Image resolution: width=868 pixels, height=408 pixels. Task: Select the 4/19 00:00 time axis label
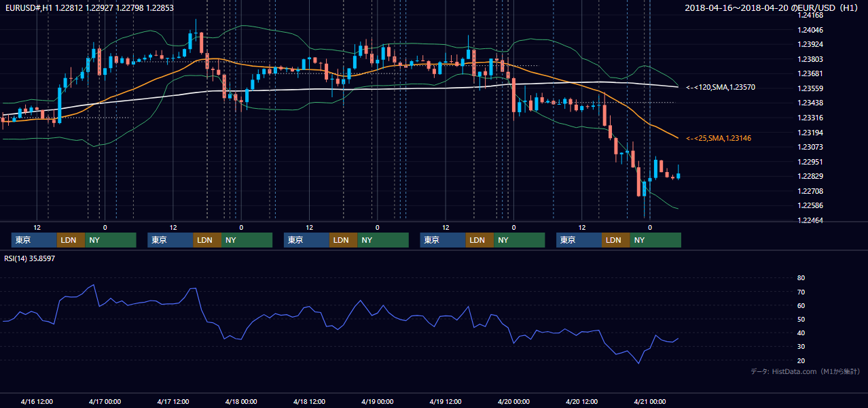coord(378,401)
